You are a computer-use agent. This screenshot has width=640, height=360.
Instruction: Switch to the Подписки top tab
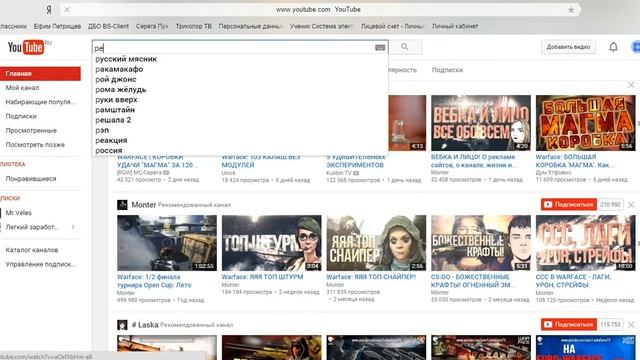point(447,70)
